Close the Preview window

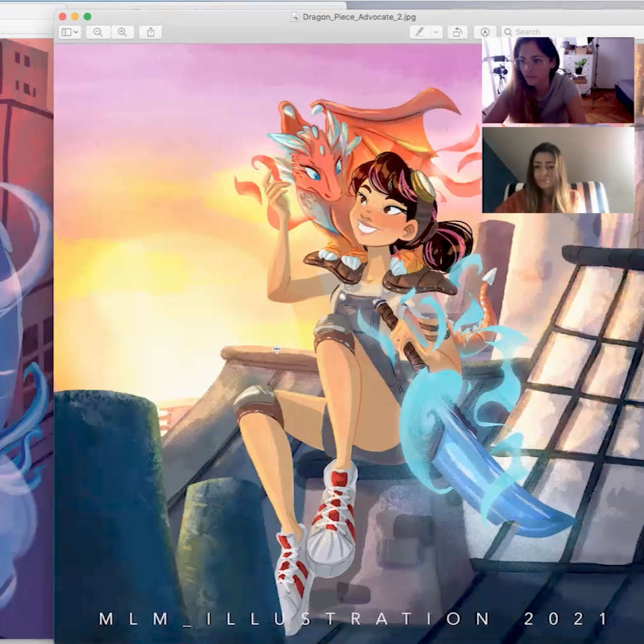click(x=62, y=17)
